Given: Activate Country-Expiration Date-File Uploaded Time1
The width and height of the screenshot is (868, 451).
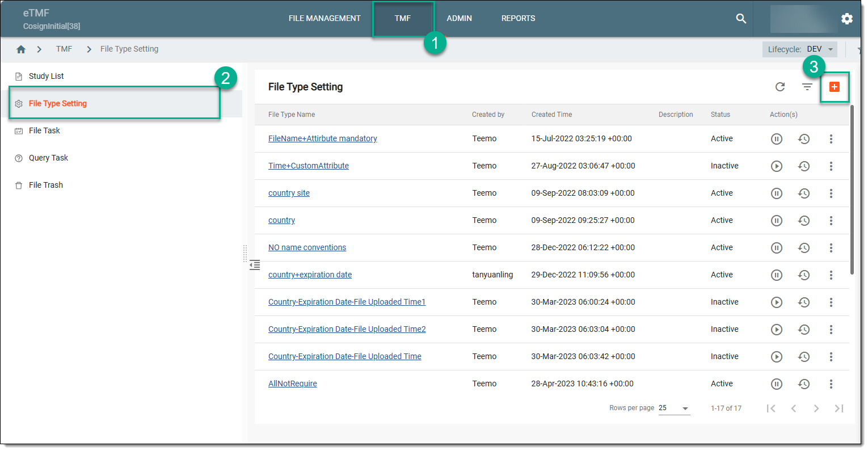Looking at the screenshot, I should pos(777,302).
